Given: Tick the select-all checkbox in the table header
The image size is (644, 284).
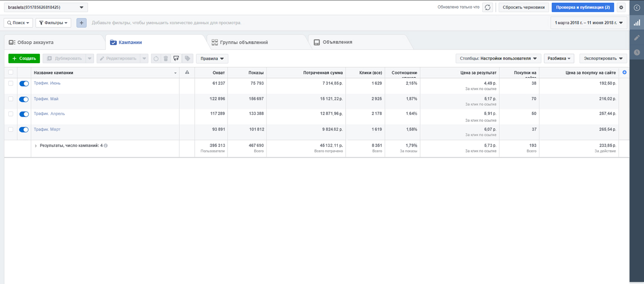Looking at the screenshot, I should 11,73.
